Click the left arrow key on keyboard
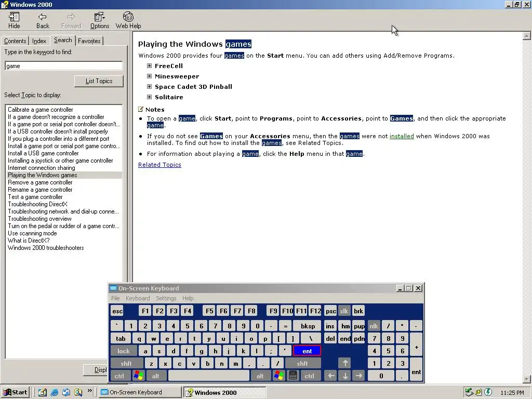Screen dimensions: 532x399 (x=331, y=376)
